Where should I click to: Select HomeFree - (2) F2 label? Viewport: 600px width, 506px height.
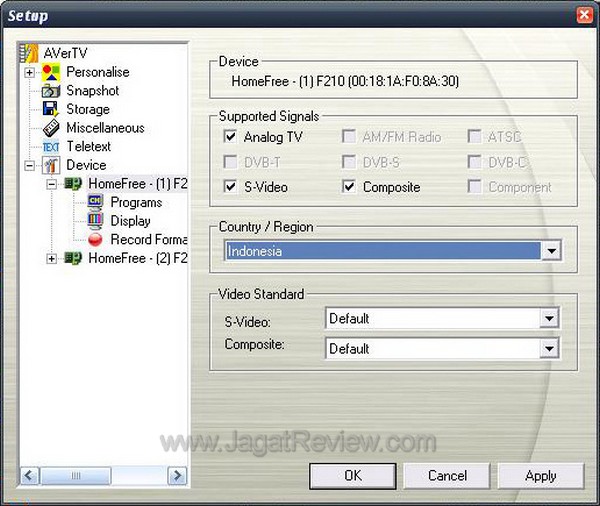[138, 258]
